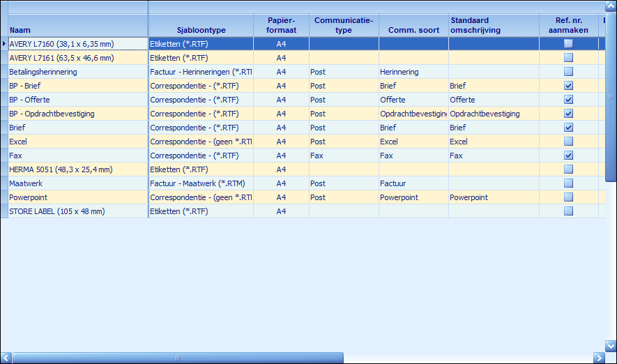Click the row indicator beside AVERY L7160
The height and width of the screenshot is (364, 617).
4,44
